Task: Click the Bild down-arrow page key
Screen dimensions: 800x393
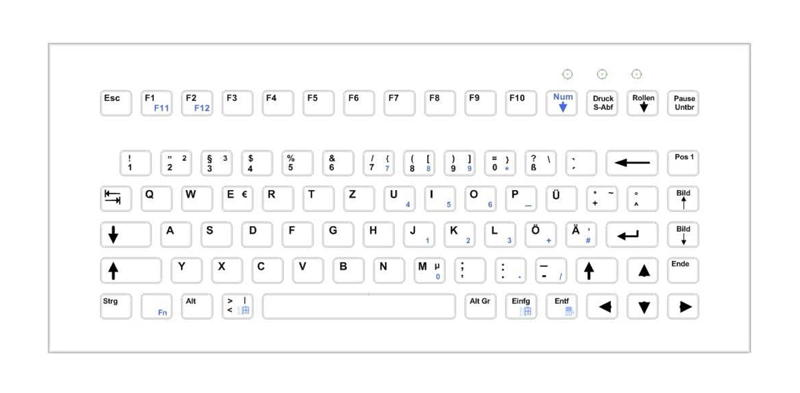Action: [683, 235]
